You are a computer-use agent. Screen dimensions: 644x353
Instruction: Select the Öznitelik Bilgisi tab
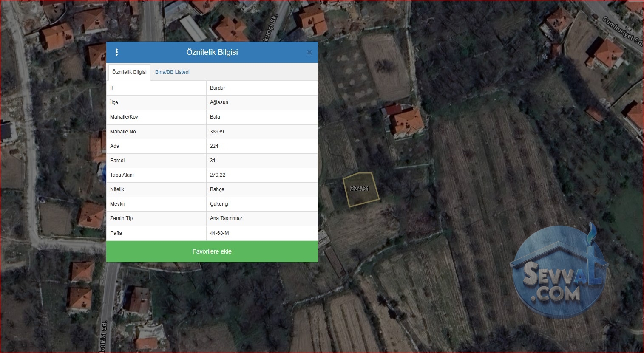(x=129, y=72)
